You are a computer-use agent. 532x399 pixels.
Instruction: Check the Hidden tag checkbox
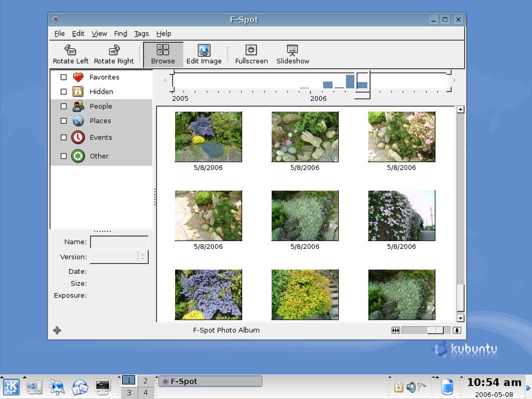tap(64, 92)
